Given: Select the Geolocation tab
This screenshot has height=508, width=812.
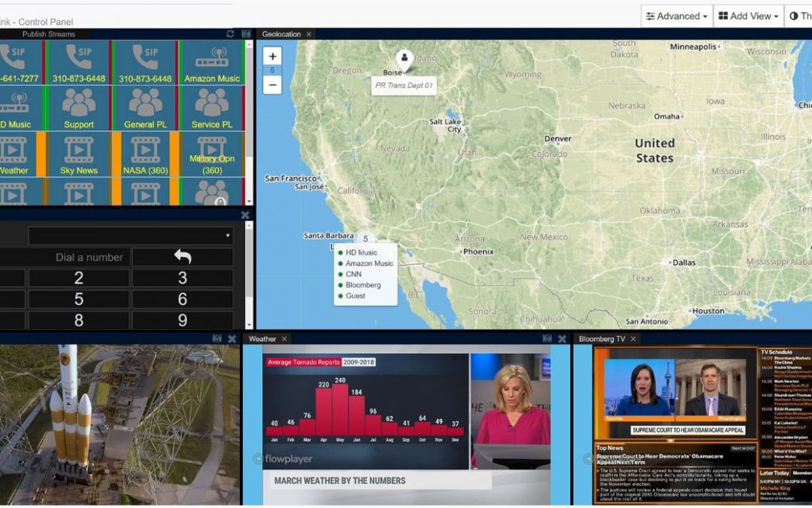Looking at the screenshot, I should tap(280, 34).
